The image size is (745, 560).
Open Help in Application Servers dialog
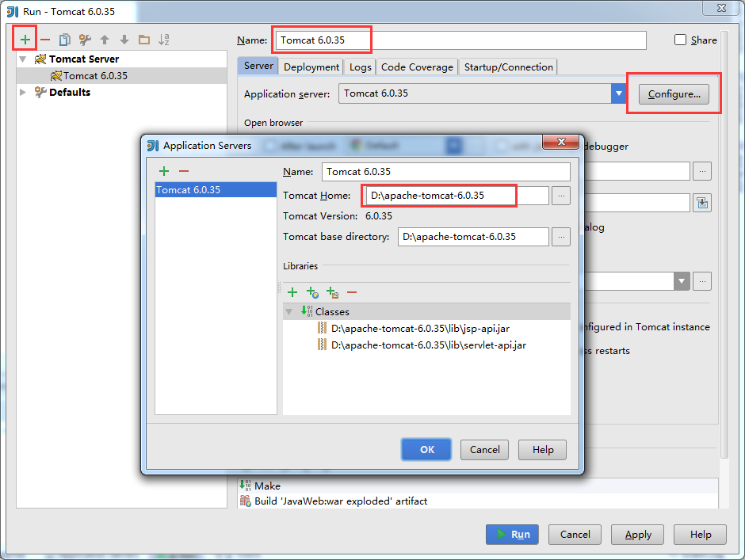[x=543, y=449]
